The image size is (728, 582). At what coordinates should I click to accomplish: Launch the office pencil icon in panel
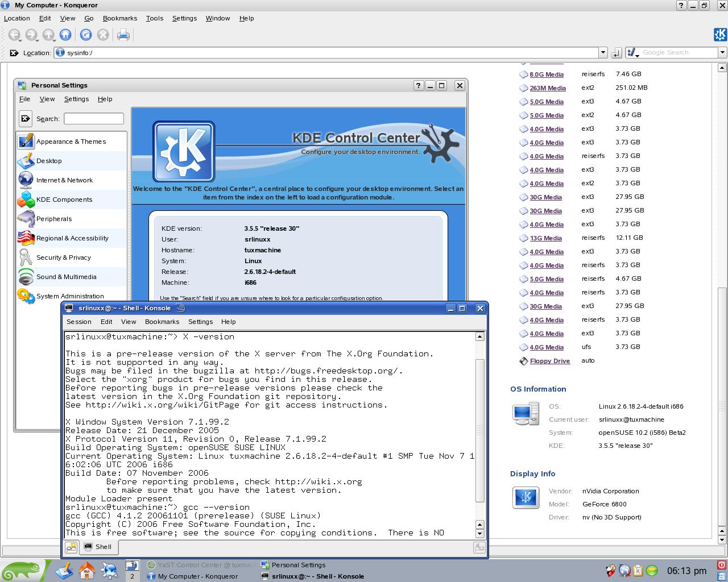64,570
